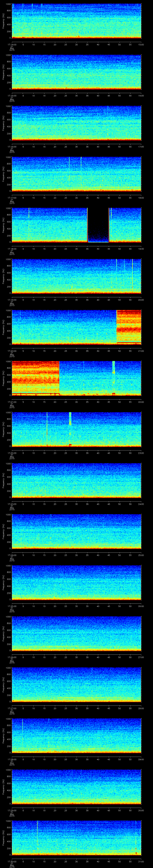153x868 pixels.
Task: Select the spectrogram panel starting at 17:22:00
Action: (76, 429)
